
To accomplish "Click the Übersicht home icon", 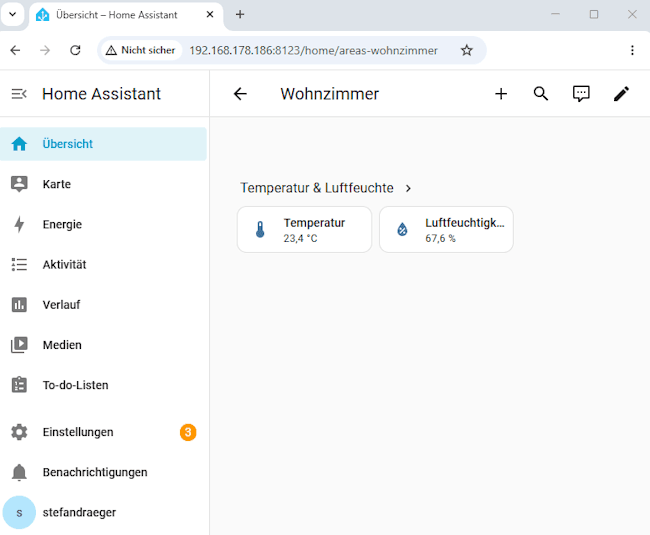I will pos(19,144).
